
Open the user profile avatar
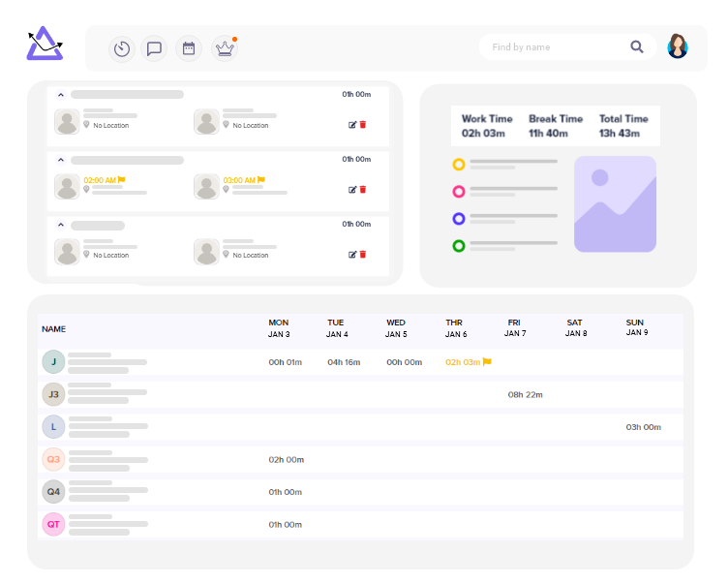[678, 46]
